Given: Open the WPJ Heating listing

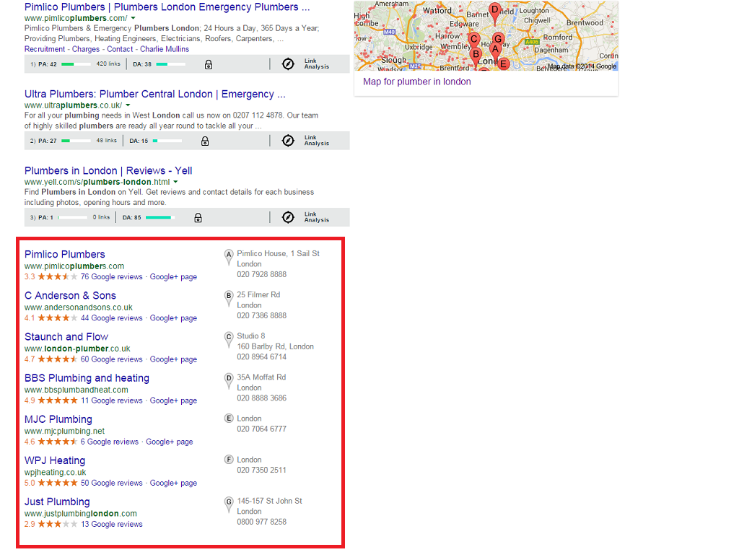Looking at the screenshot, I should tap(55, 460).
